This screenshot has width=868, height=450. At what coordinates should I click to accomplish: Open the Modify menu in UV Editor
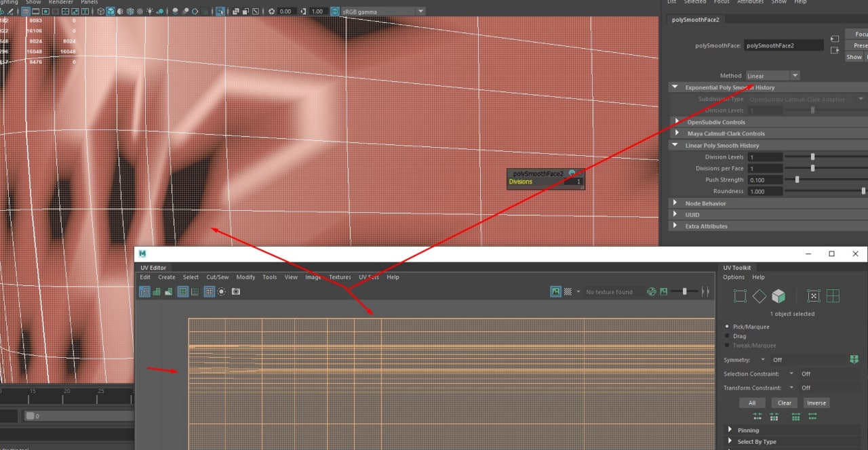(x=245, y=277)
